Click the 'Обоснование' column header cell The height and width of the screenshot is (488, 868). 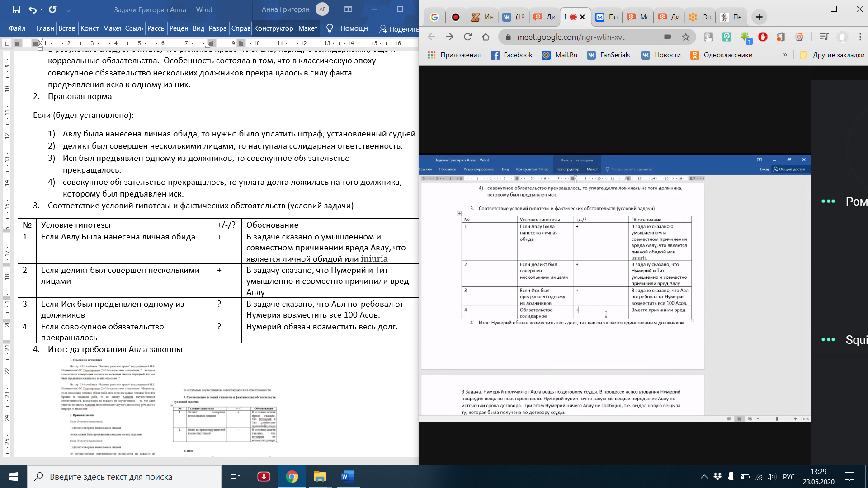click(330, 225)
